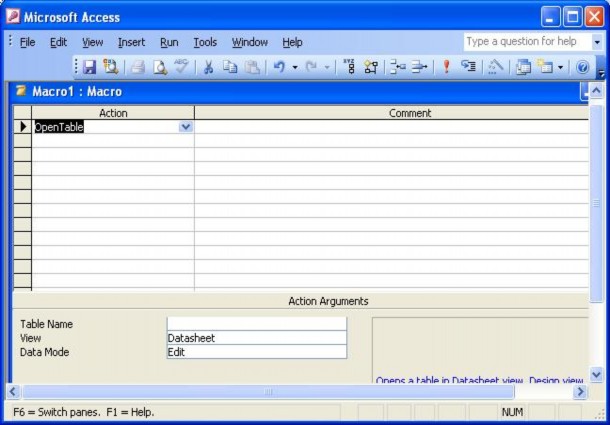Save the macro with the floppy icon

pos(89,67)
